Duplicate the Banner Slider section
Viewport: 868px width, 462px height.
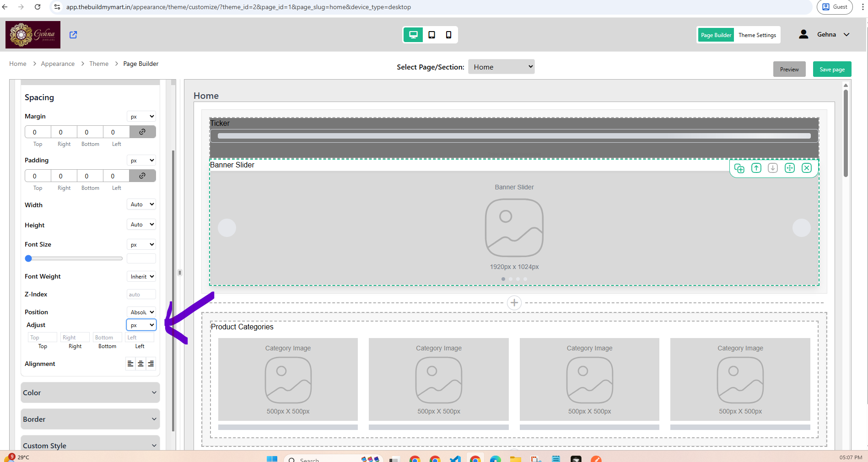[x=739, y=168]
